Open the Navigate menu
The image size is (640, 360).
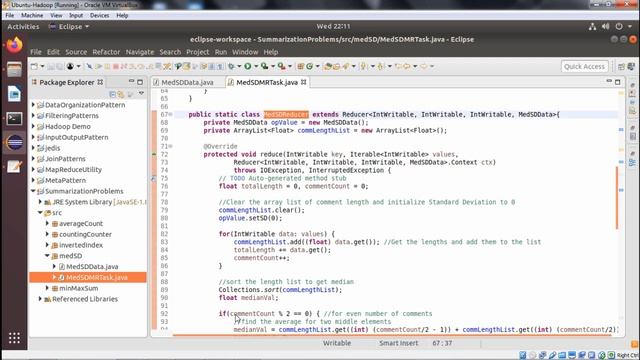tap(140, 52)
